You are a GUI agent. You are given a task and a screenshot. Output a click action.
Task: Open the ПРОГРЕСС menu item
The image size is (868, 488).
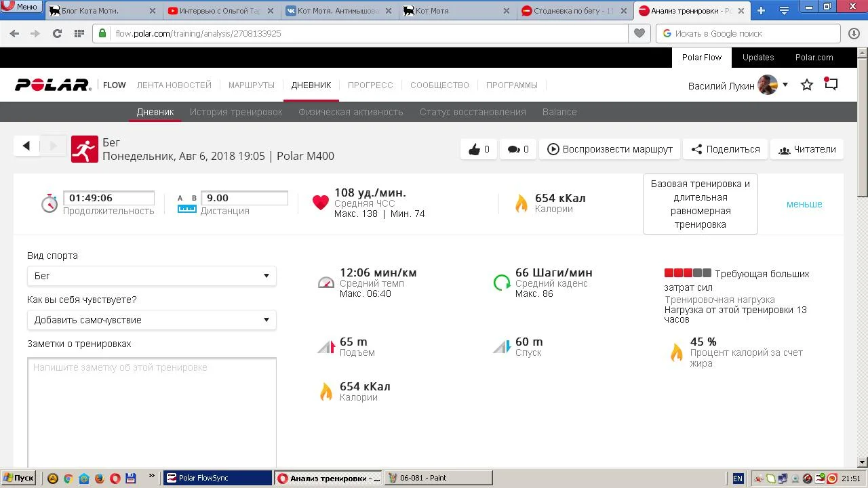(x=370, y=85)
